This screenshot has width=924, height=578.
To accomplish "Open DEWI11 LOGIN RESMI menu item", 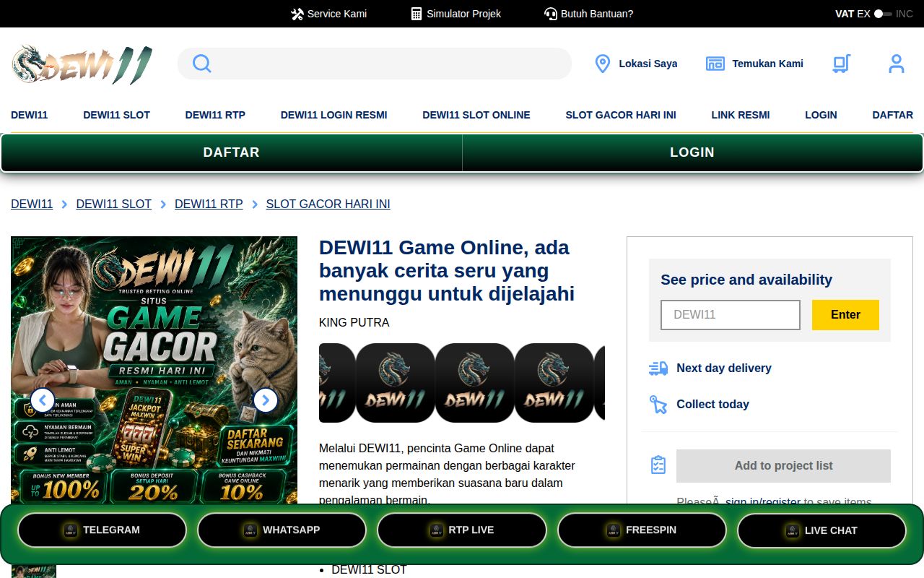I will point(334,115).
